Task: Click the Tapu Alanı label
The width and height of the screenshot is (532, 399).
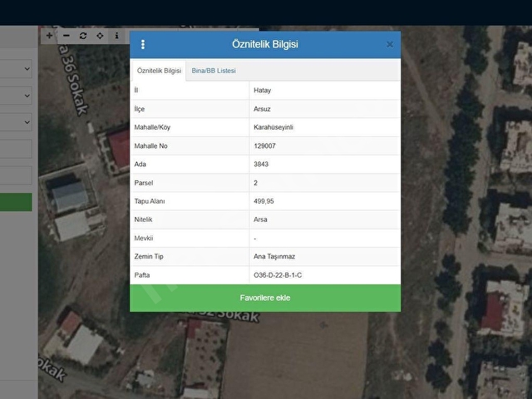Action: coord(150,201)
